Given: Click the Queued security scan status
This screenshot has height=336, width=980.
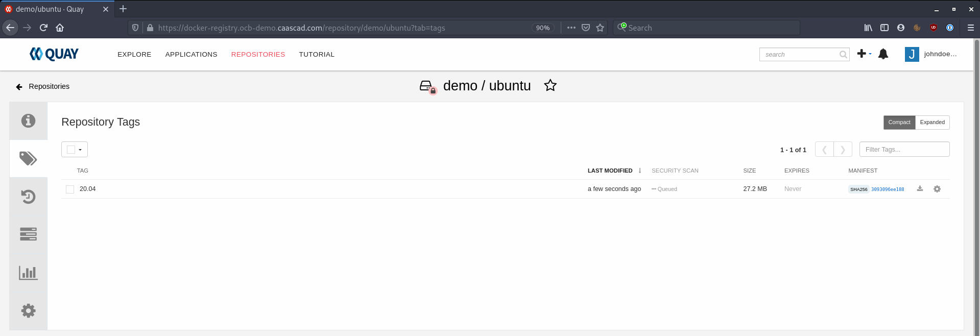Looking at the screenshot, I should (664, 189).
